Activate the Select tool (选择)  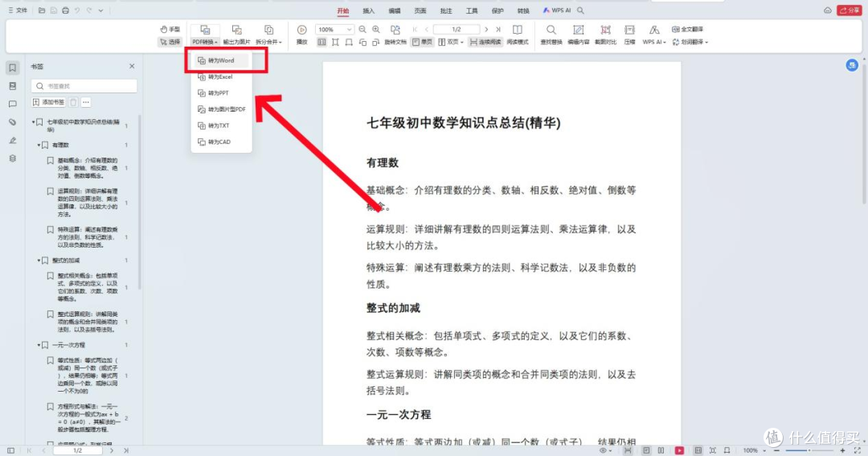pyautogui.click(x=170, y=42)
